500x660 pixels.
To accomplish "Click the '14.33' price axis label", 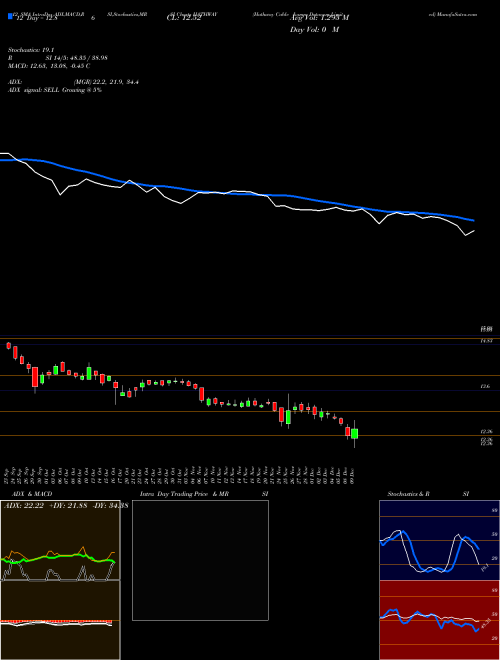I will [x=487, y=341].
